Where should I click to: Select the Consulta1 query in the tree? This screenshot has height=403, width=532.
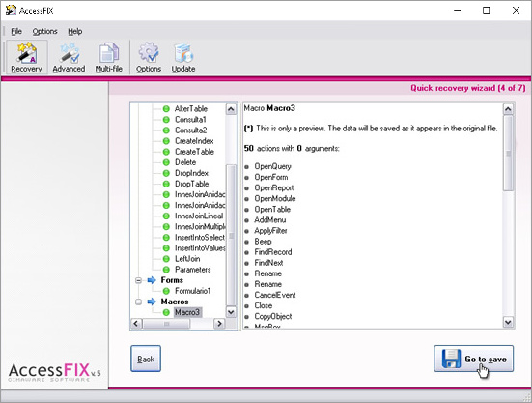pyautogui.click(x=190, y=120)
